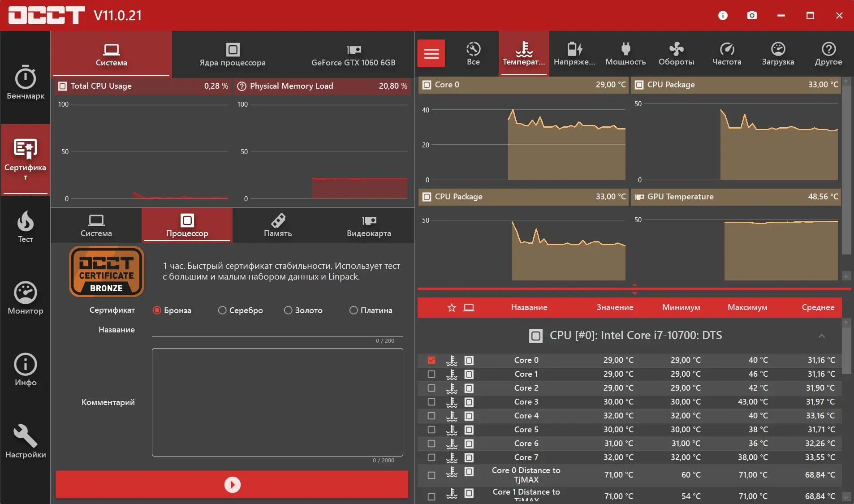Screen dimensions: 854x504
Task: Click Core 3 row chip icon
Action: tap(469, 402)
